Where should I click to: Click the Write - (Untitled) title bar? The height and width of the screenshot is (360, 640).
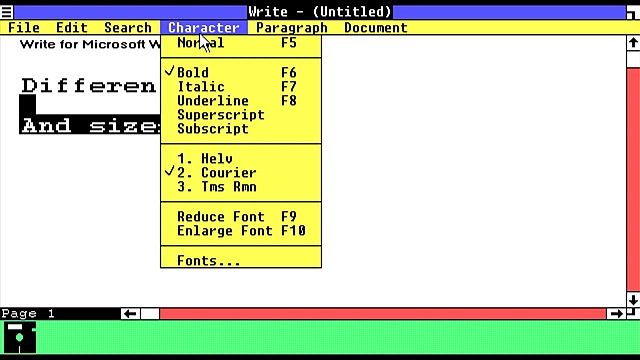click(x=320, y=12)
